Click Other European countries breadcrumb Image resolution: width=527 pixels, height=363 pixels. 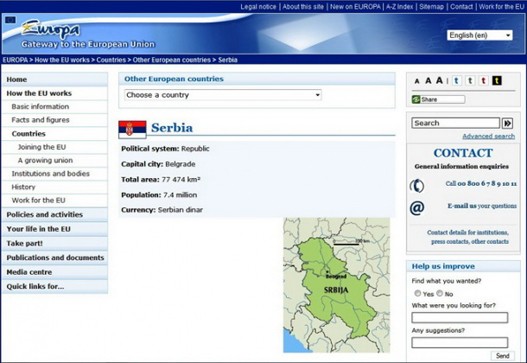point(172,60)
